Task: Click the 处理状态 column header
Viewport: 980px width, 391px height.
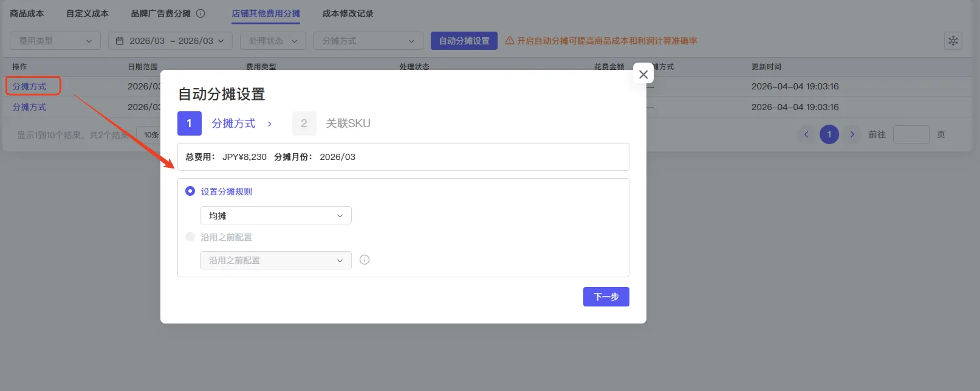Action: click(414, 67)
